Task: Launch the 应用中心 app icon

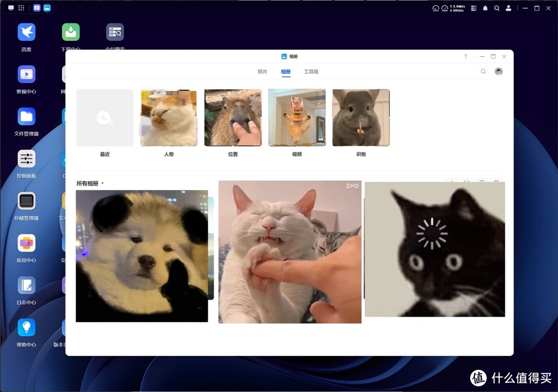Action: [x=26, y=243]
